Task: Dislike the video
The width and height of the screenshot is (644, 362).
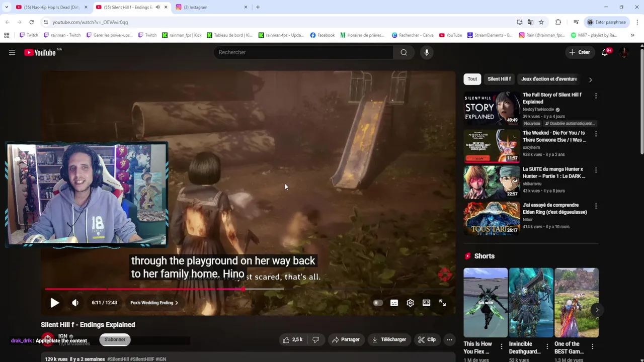Action: point(315,339)
